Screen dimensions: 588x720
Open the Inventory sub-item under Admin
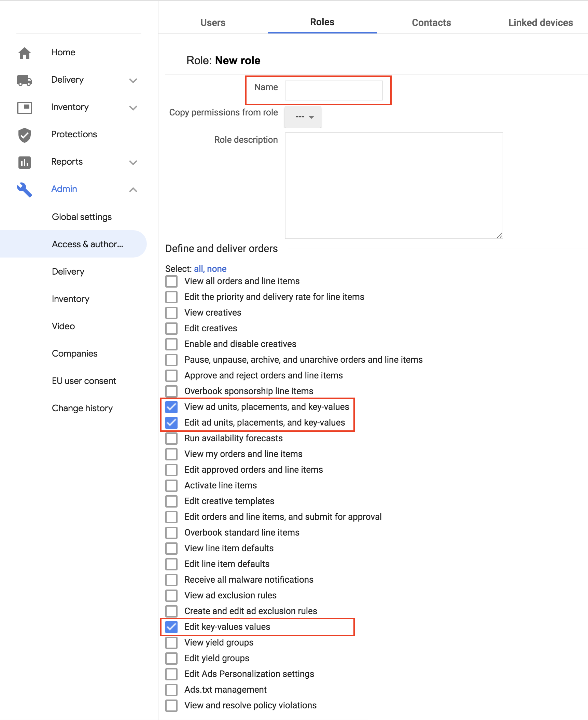pyautogui.click(x=70, y=299)
